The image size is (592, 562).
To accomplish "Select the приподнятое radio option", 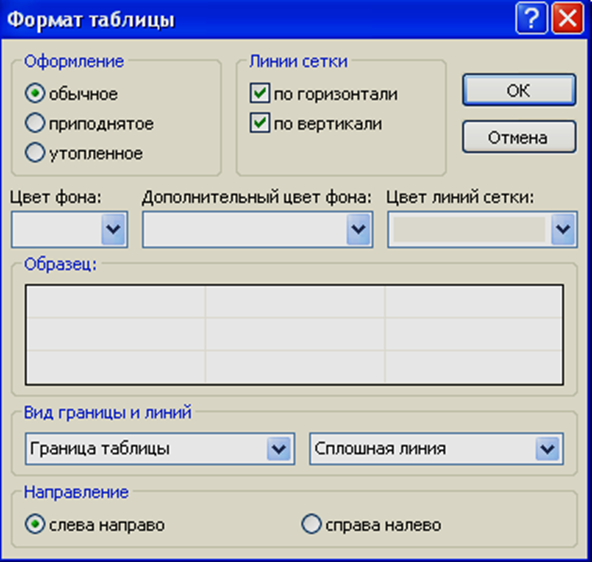I will [35, 123].
